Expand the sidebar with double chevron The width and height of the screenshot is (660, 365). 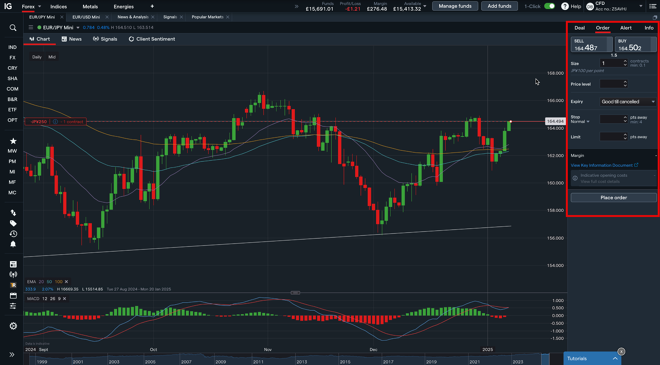pos(12,354)
